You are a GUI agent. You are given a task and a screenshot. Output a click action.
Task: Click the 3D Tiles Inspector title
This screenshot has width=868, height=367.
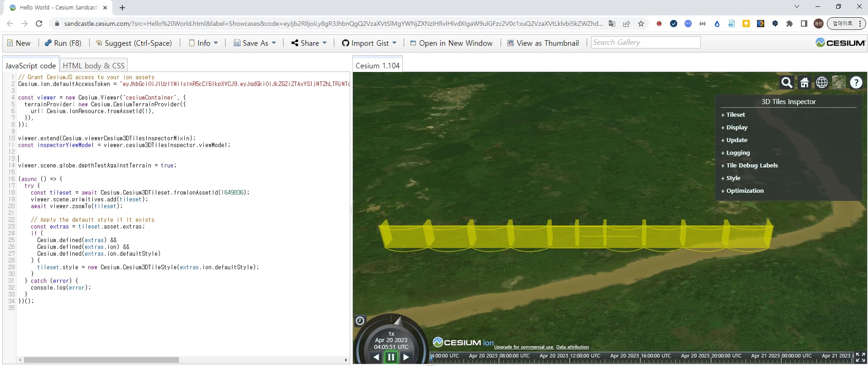click(x=788, y=102)
